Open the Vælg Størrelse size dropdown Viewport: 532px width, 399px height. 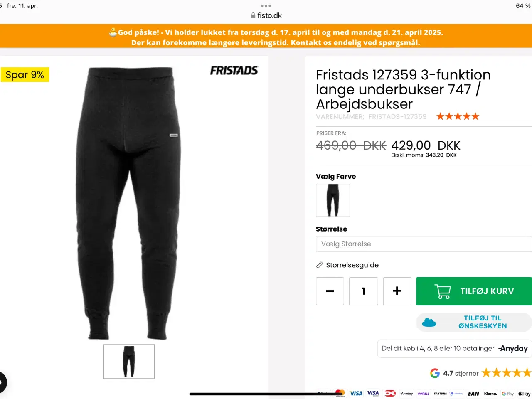click(x=424, y=244)
